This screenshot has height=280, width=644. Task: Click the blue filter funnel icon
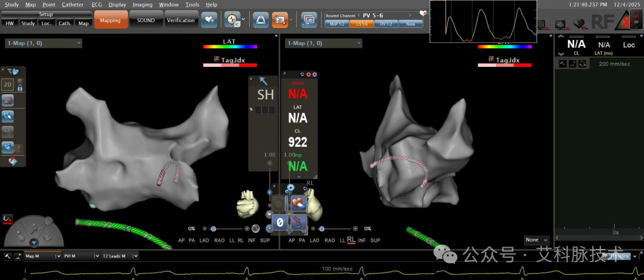34,244
